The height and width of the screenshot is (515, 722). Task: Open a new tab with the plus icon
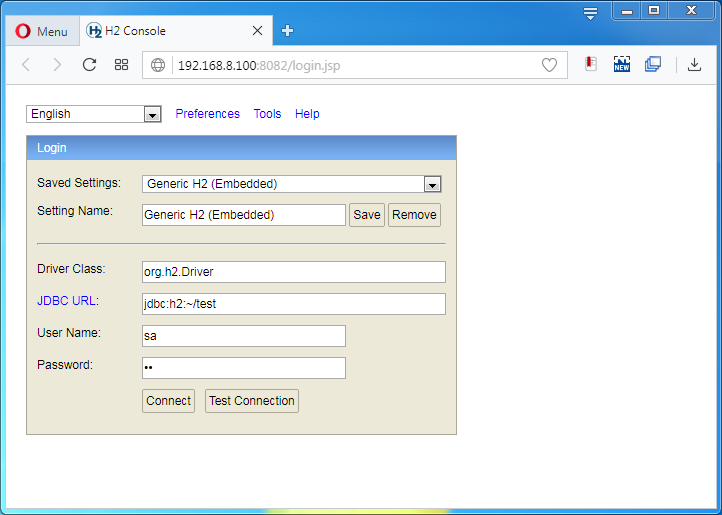pos(287,31)
